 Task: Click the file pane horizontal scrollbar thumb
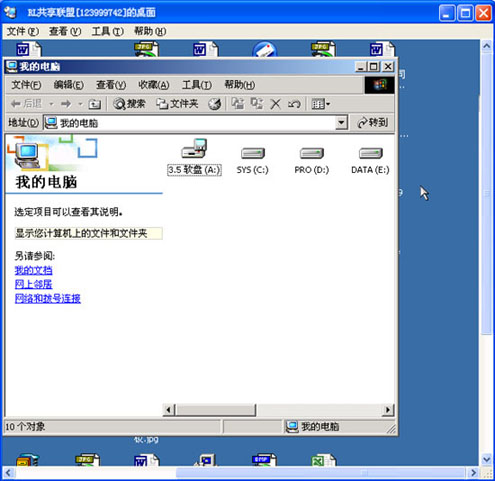(216, 410)
